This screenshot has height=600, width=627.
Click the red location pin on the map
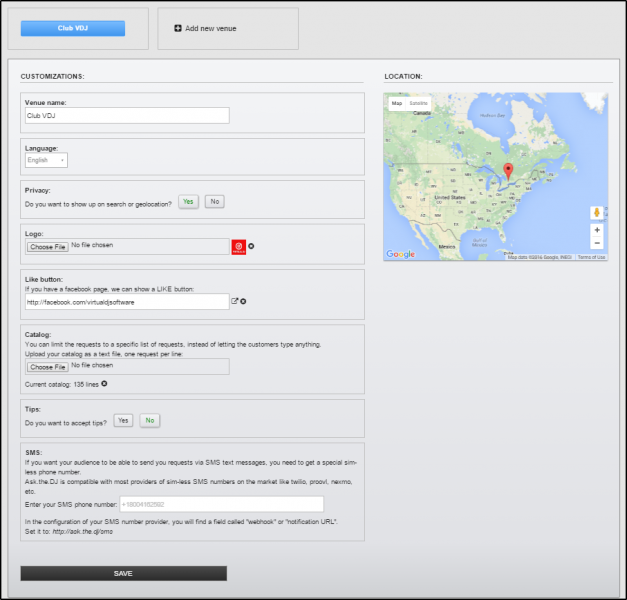coord(508,171)
